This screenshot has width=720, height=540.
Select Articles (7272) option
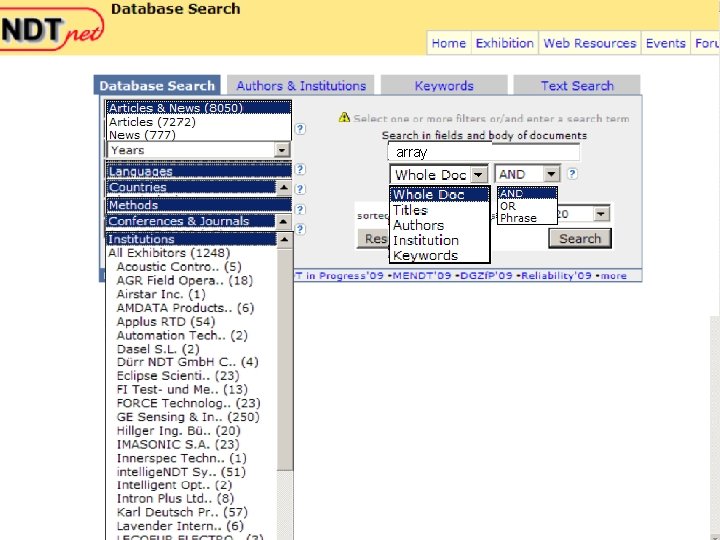coord(199,122)
